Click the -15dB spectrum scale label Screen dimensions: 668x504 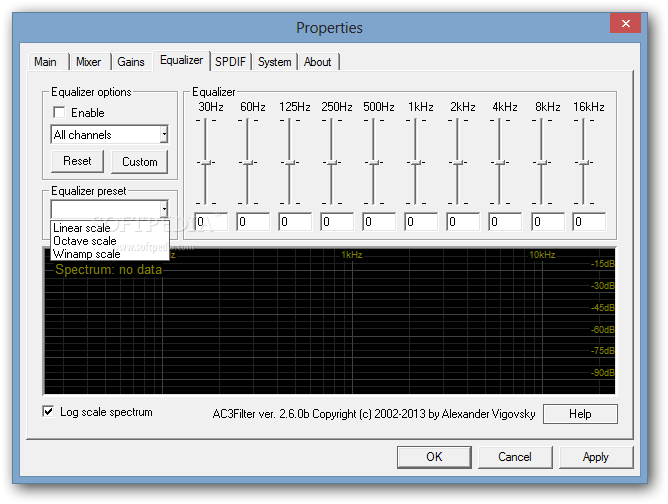click(602, 264)
